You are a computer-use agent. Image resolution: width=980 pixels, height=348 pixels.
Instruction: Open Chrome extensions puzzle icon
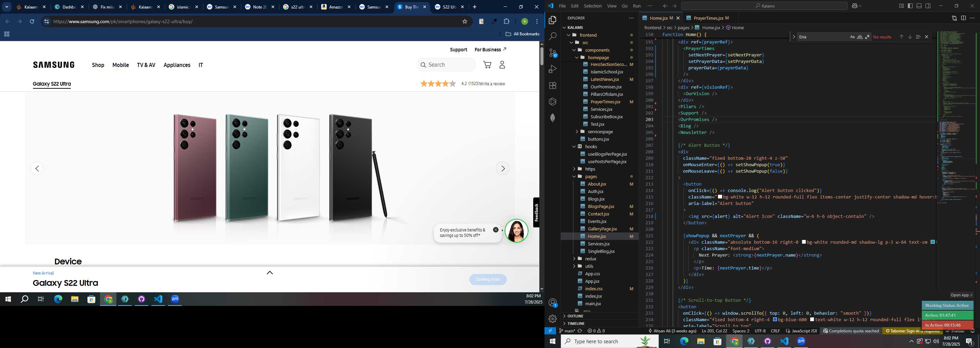click(506, 21)
